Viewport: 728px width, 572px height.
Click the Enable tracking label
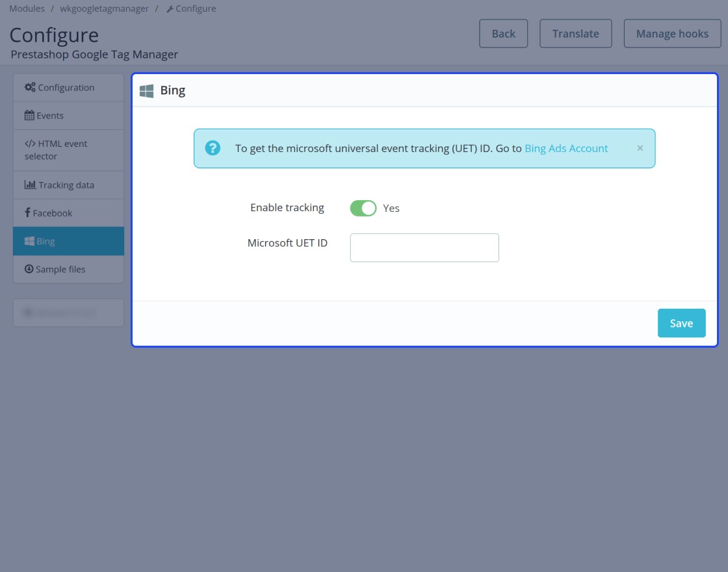pyautogui.click(x=287, y=207)
